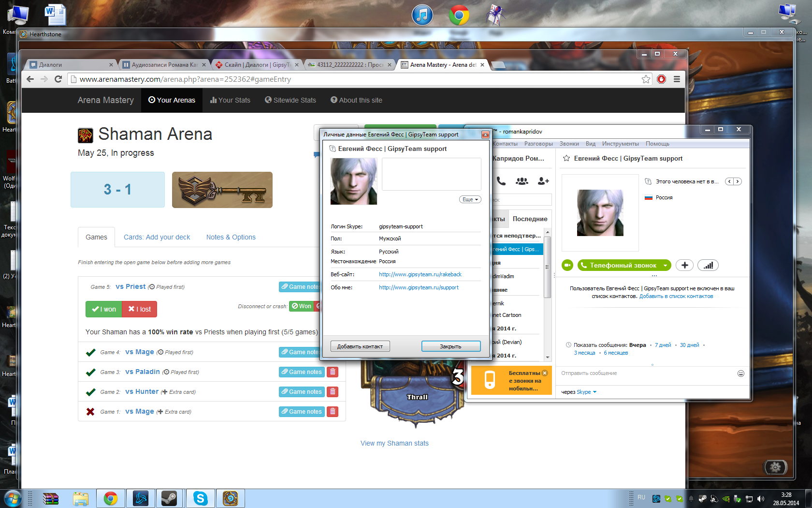Viewport: 812px width, 508px height.
Task: Open Помощь menu in Skype
Action: (657, 144)
